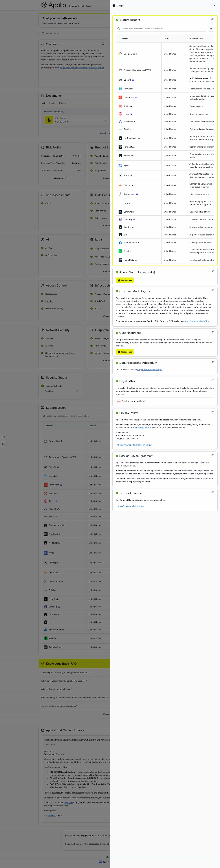This screenshot has width=220, height=868.
Task: Click Baseten logo in Legal panel table
Action: point(120,251)
